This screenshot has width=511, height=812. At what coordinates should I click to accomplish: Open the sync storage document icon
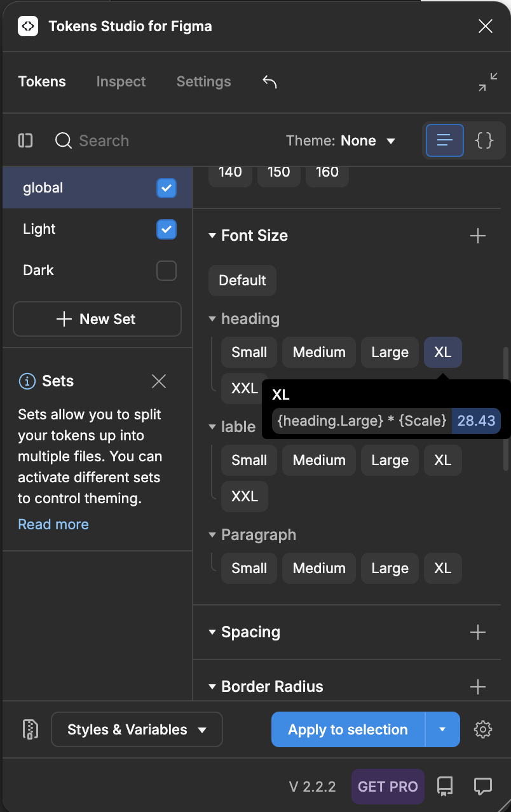(30, 729)
